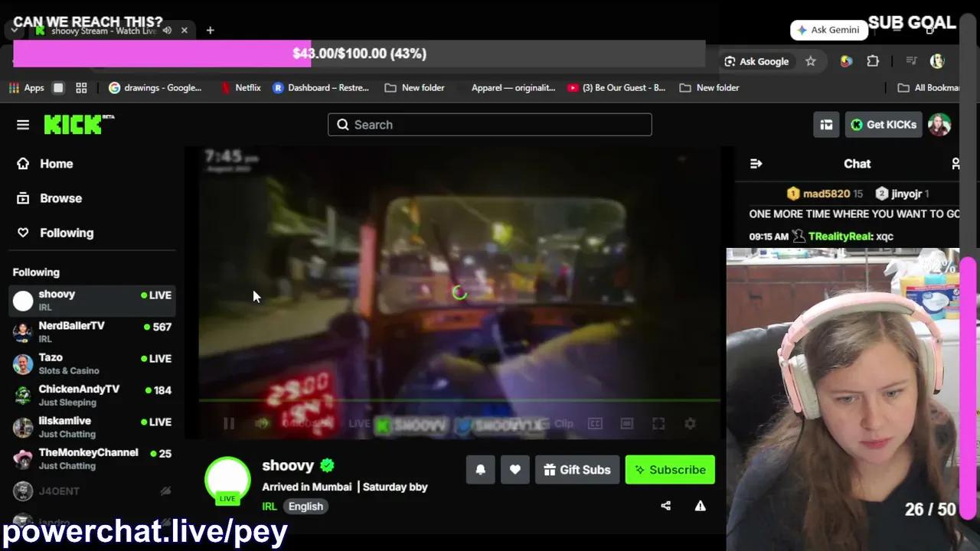Image resolution: width=980 pixels, height=551 pixels.
Task: Open the browser tab search dropdown
Action: tap(15, 31)
